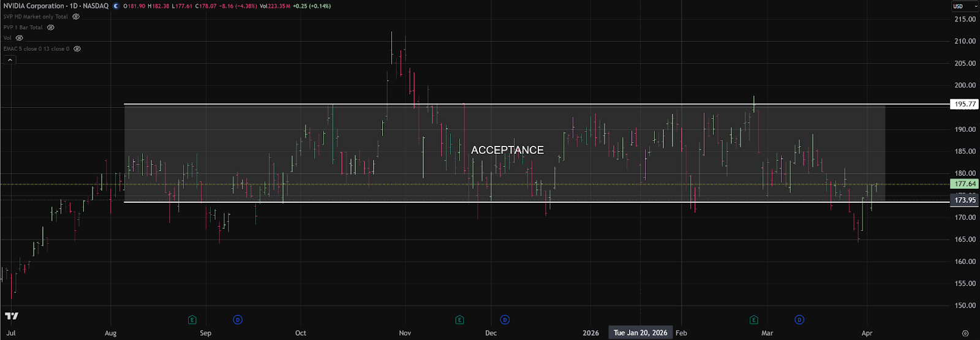980x340 pixels.
Task: Click the dividend marker in early December
Action: 505,320
